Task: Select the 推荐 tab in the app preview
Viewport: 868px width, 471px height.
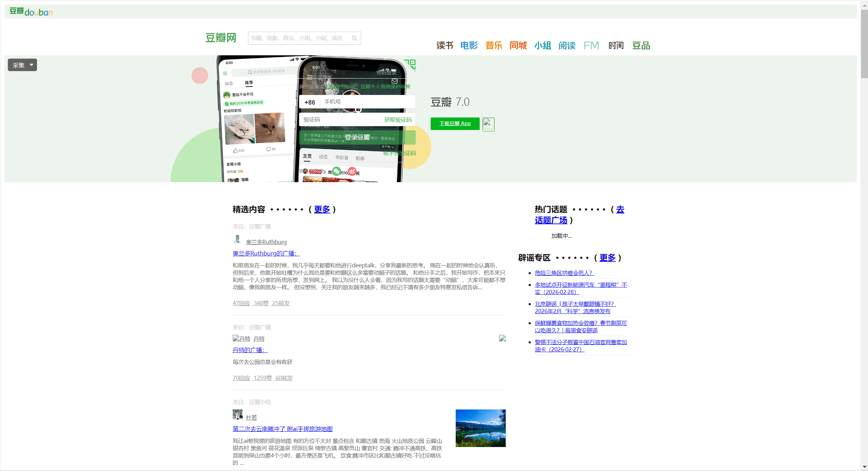Action: click(250, 82)
